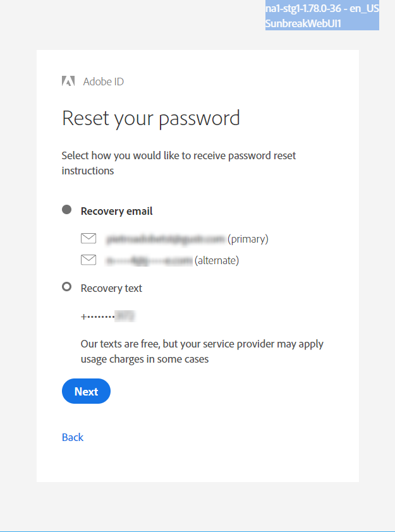395x532 pixels.
Task: Click the "(primary)" label text
Action: pyautogui.click(x=248, y=239)
